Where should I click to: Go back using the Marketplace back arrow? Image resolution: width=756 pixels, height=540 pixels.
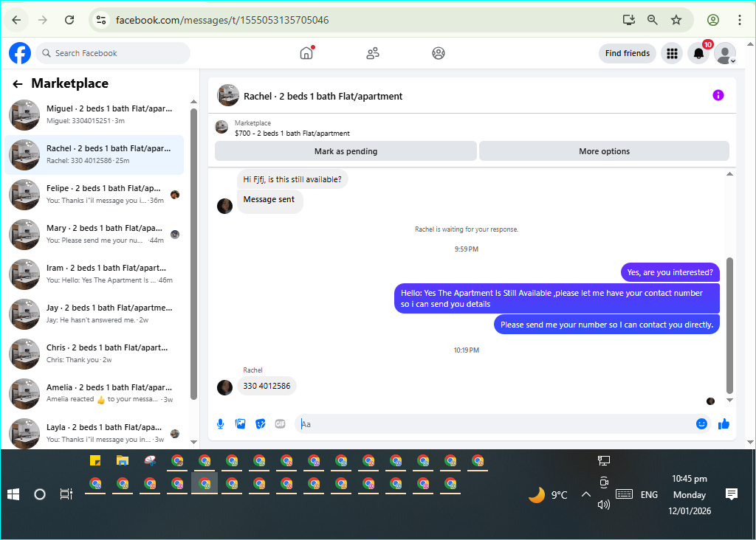point(18,84)
